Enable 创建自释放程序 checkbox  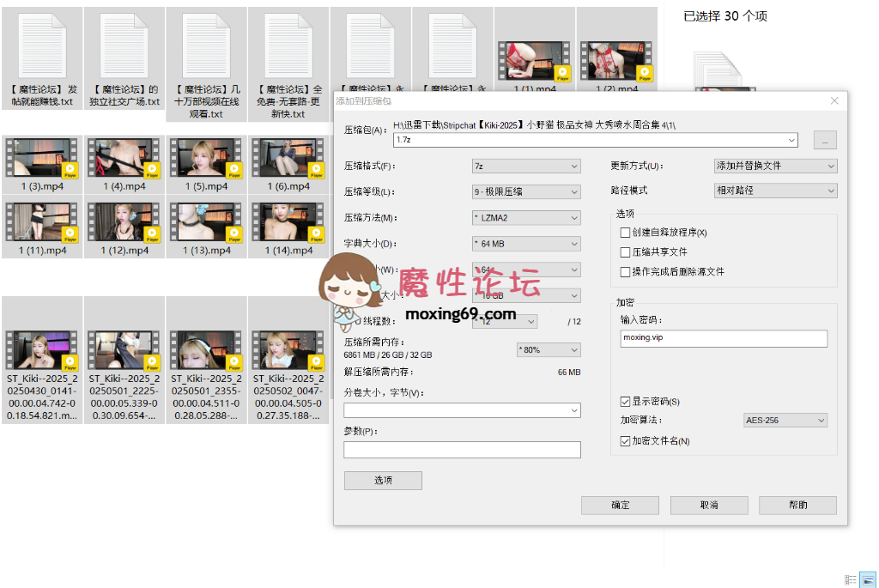click(x=625, y=233)
